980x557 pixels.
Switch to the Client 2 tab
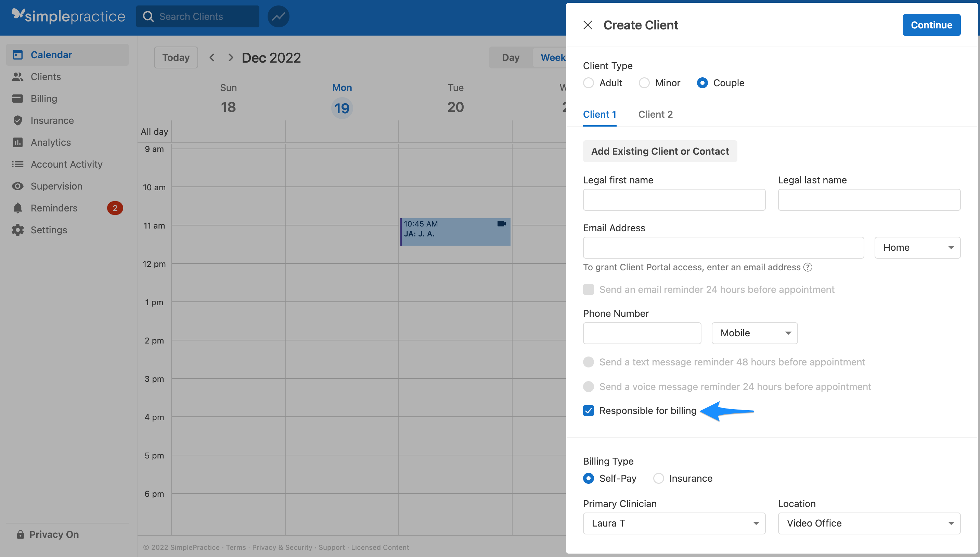point(655,114)
